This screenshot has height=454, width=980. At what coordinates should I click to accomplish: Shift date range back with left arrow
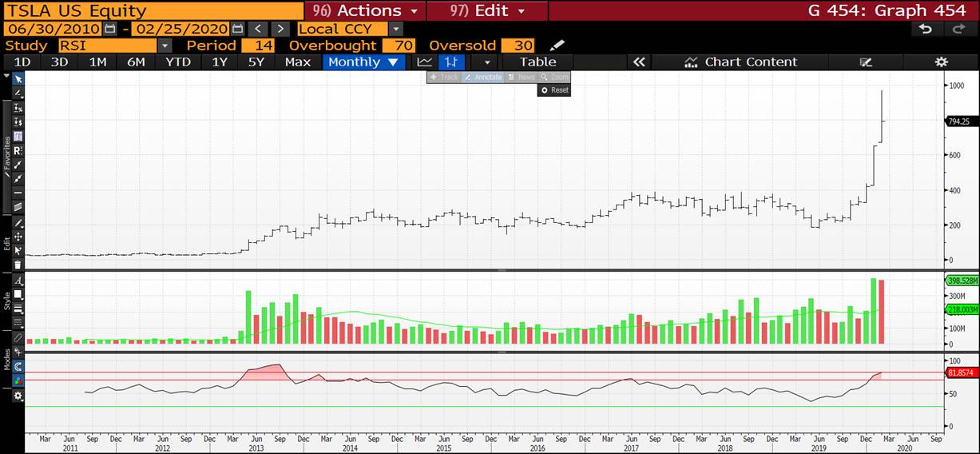tap(258, 29)
